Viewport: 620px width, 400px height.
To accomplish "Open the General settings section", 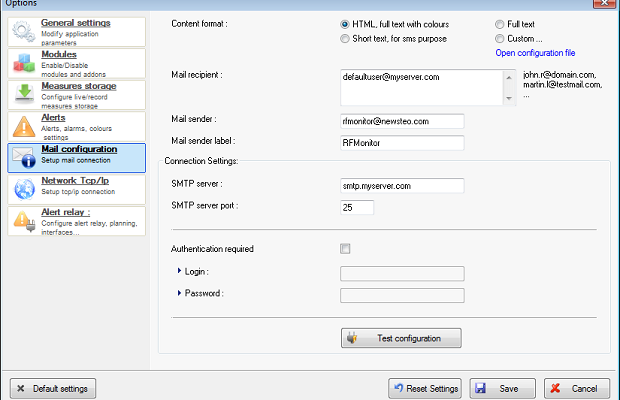I will pos(76,32).
